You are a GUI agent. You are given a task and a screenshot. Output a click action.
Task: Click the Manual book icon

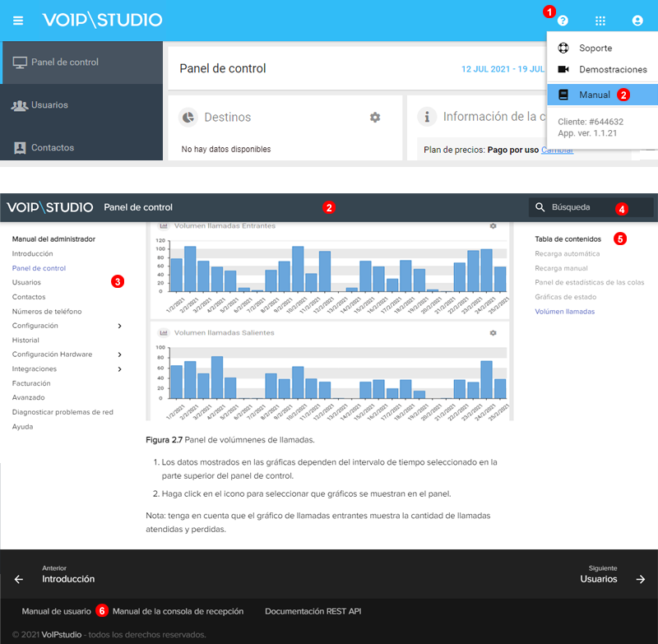pyautogui.click(x=563, y=95)
